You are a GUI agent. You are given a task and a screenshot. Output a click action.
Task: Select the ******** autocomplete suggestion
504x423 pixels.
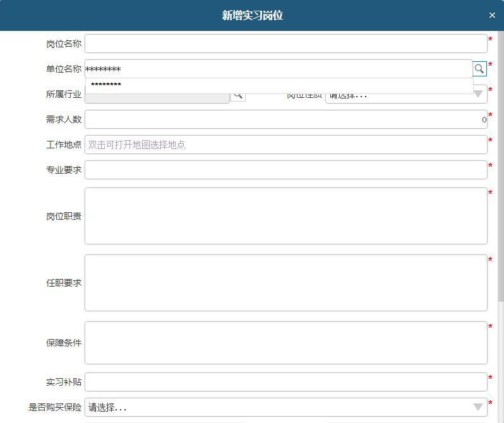click(x=106, y=85)
